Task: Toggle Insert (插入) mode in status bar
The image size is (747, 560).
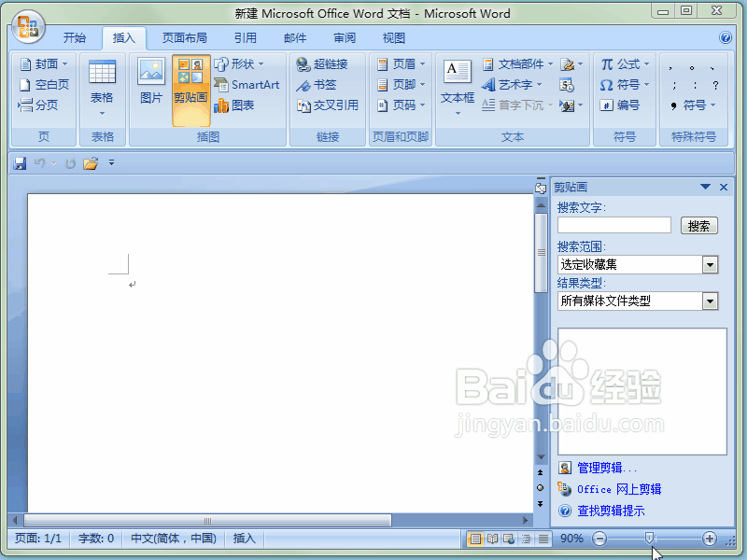Action: click(x=245, y=539)
